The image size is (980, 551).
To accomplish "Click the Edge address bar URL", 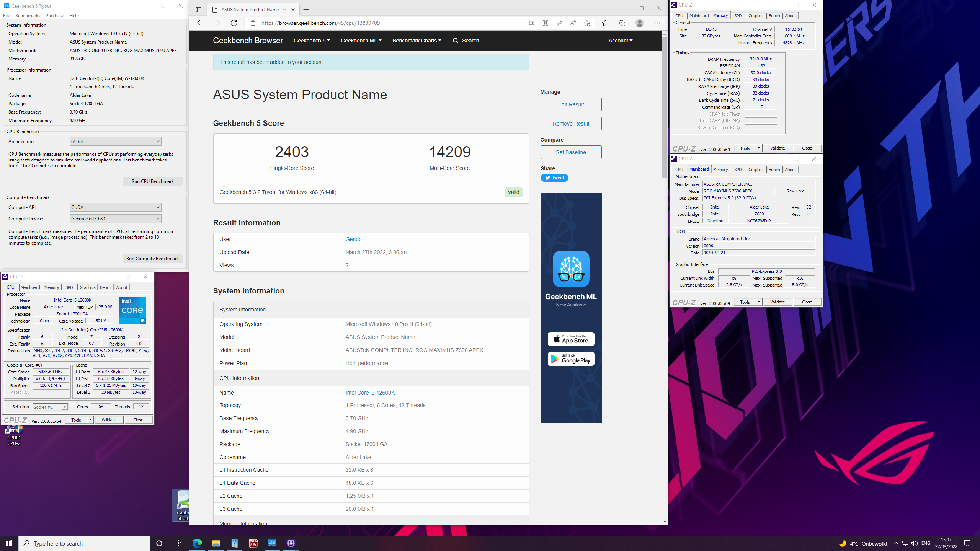I will point(320,23).
